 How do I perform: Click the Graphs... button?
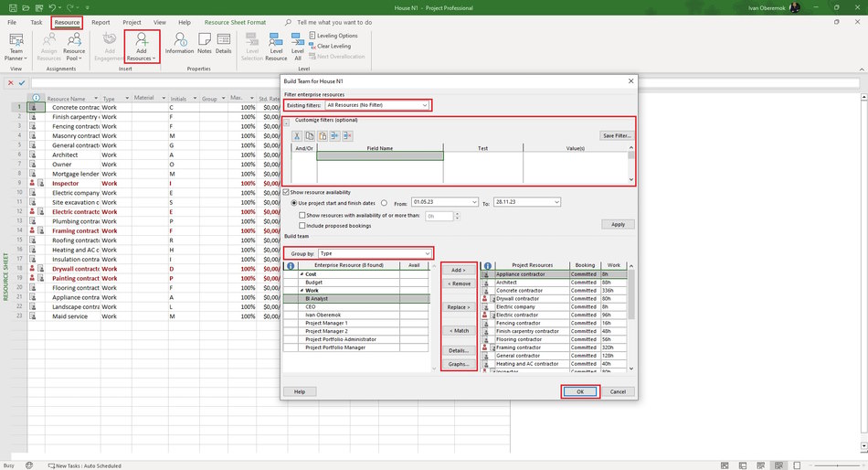tap(459, 364)
